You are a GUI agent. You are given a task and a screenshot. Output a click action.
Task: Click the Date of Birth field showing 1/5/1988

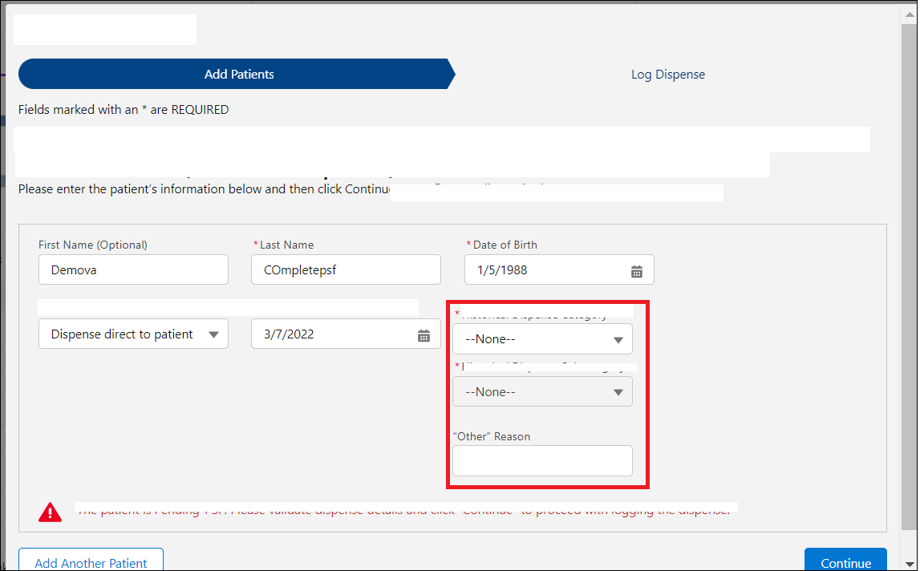coord(545,270)
